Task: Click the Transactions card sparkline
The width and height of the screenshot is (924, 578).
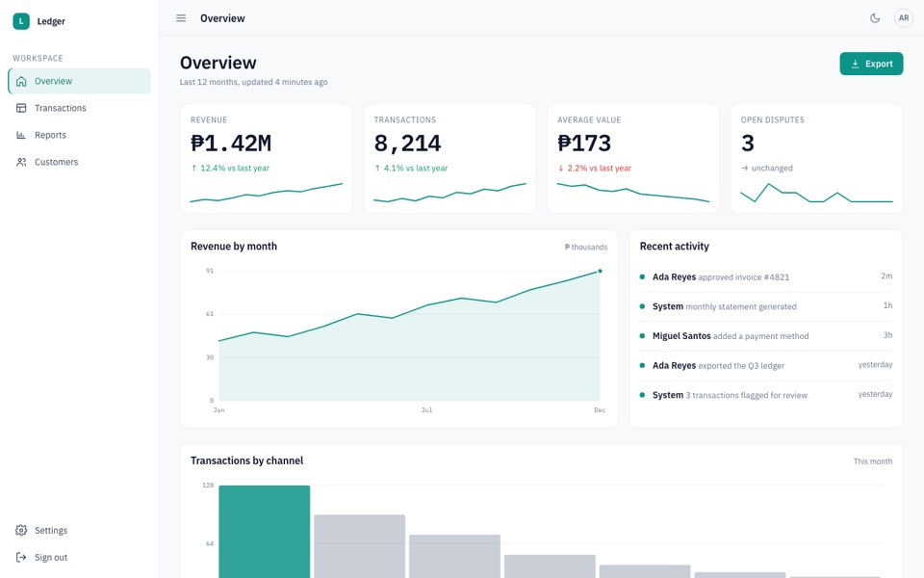Action: (x=449, y=193)
